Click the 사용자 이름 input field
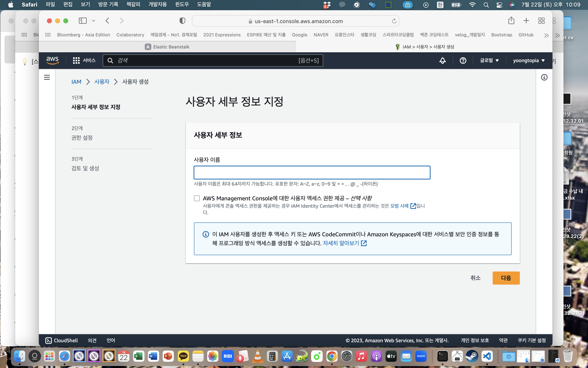 (312, 173)
